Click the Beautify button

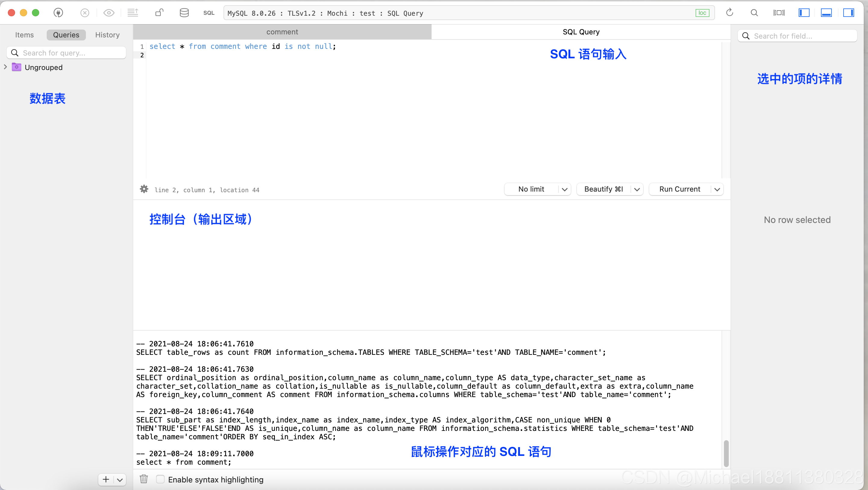click(x=603, y=189)
